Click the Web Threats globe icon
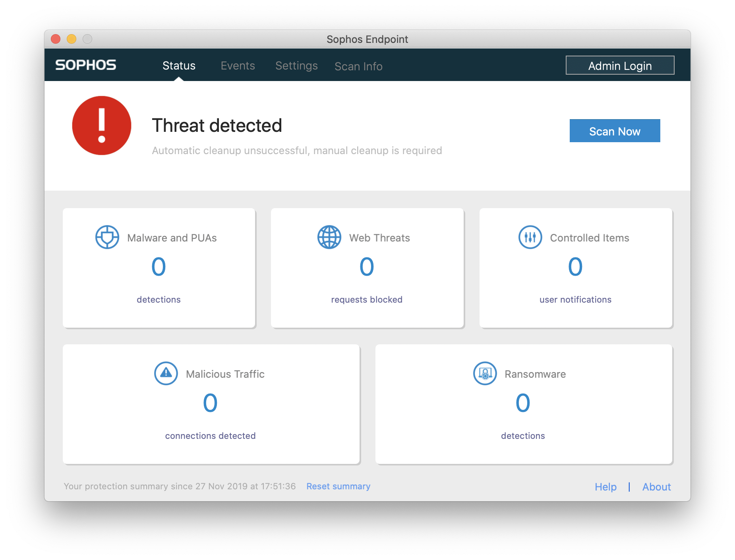 (329, 237)
